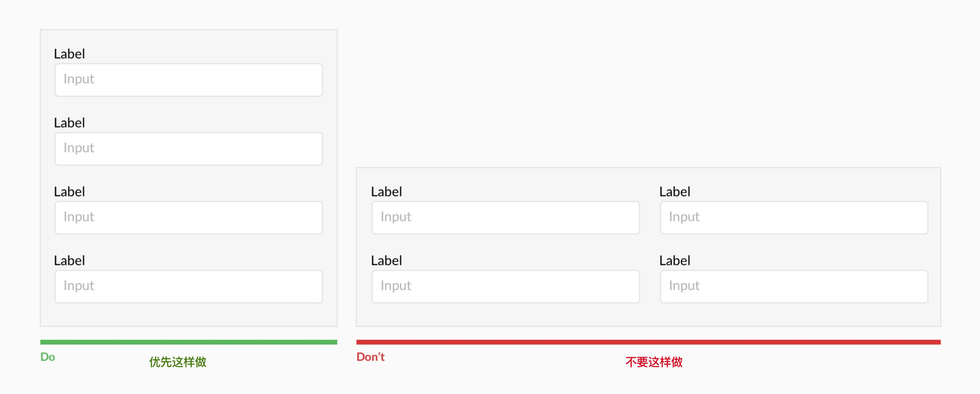Focus the third input in the Do panel
The image size is (980, 394).
[189, 218]
